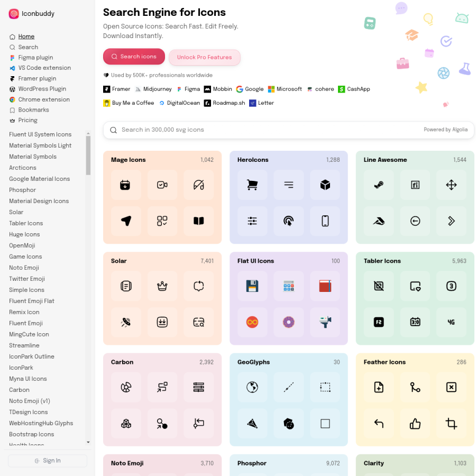Click the Sign In button
This screenshot has height=476, width=476.
(48, 461)
